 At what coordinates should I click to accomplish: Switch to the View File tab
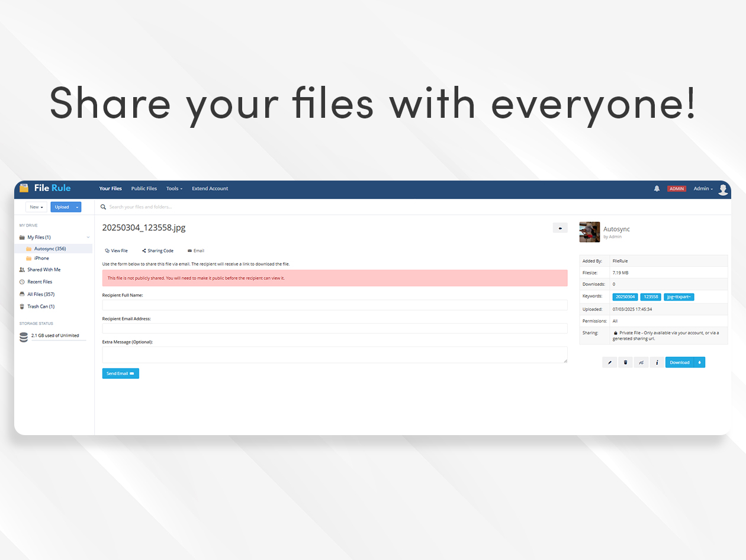pyautogui.click(x=116, y=251)
